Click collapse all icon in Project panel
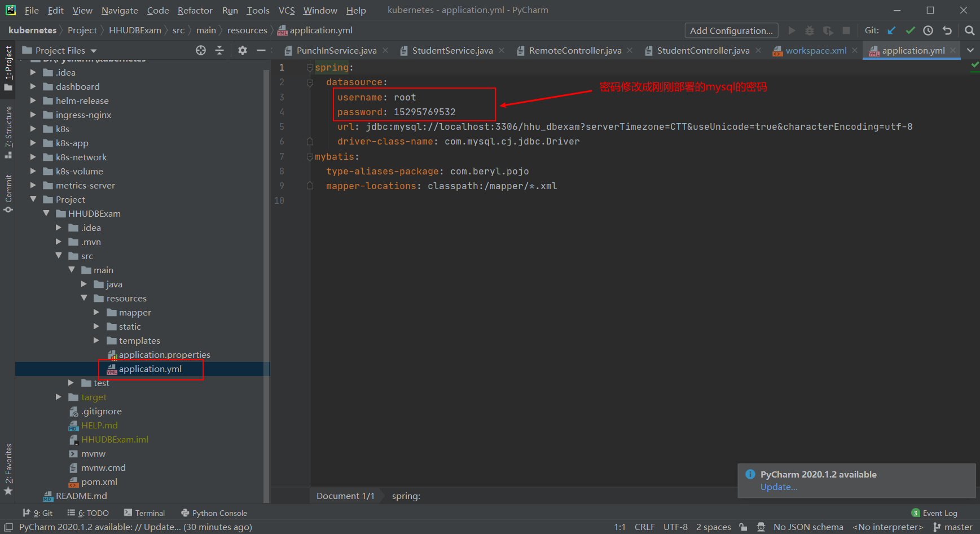The width and height of the screenshot is (980, 534). tap(219, 50)
